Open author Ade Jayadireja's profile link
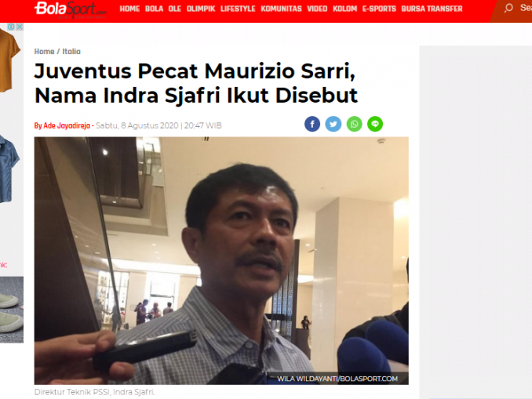The height and width of the screenshot is (399, 532). [67, 125]
